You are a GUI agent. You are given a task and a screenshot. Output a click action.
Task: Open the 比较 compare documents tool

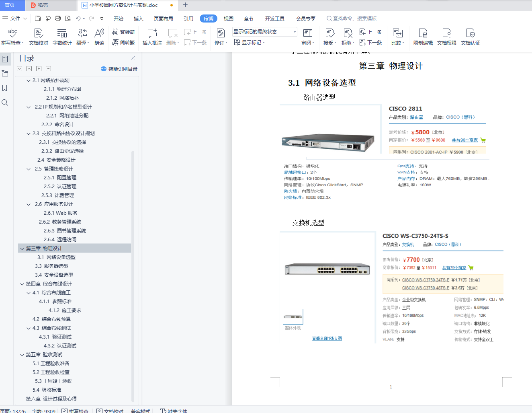pyautogui.click(x=398, y=37)
